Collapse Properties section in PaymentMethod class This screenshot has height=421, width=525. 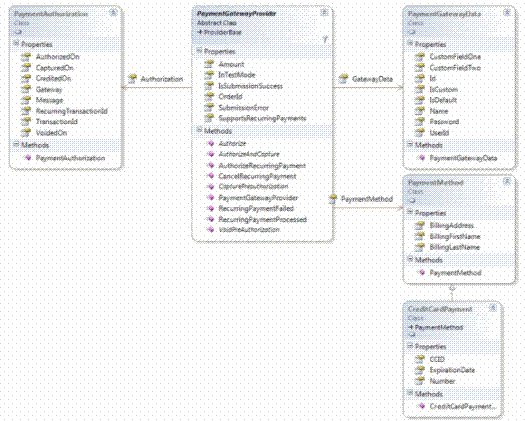tap(410, 212)
